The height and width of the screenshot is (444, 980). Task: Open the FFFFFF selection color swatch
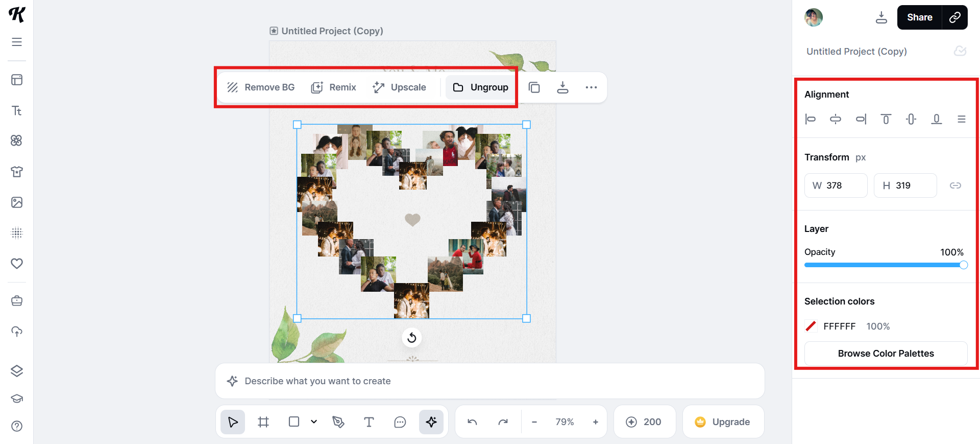coord(811,326)
